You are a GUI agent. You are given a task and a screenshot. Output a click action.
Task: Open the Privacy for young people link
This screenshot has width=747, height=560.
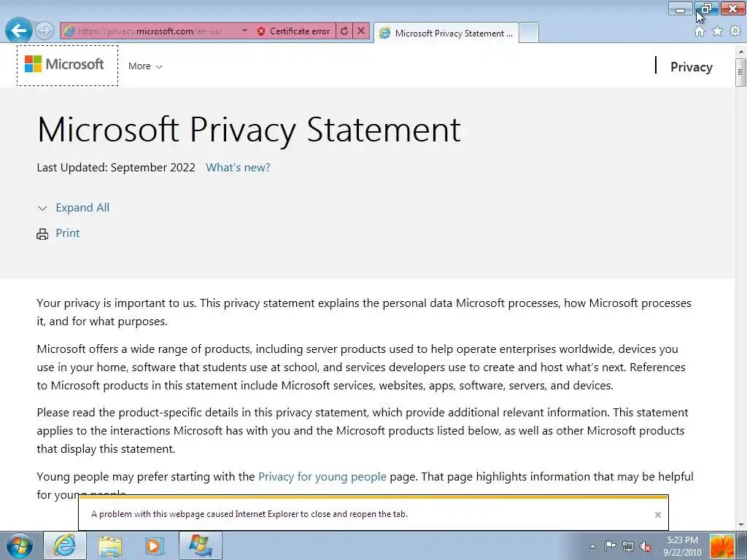(x=322, y=477)
